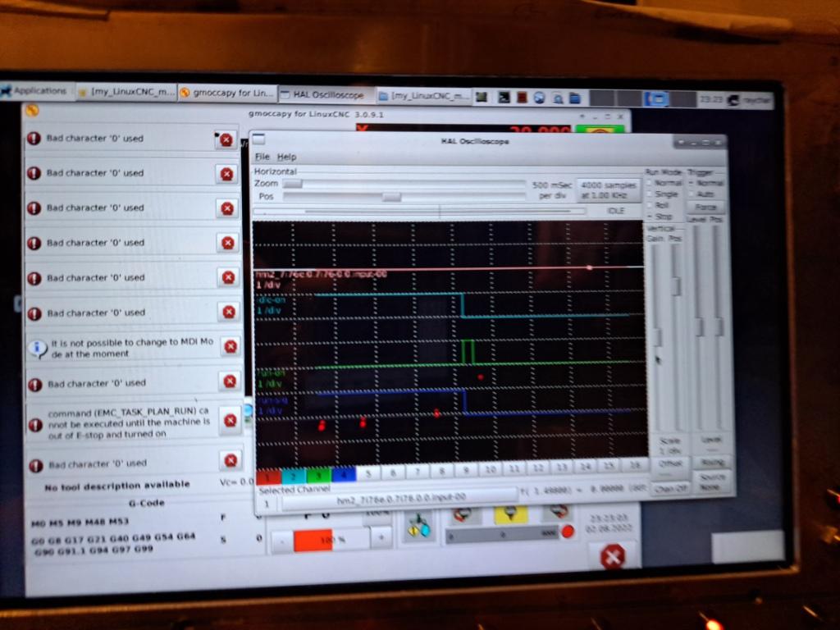
Task: Select channel 10 button
Action: pos(490,470)
